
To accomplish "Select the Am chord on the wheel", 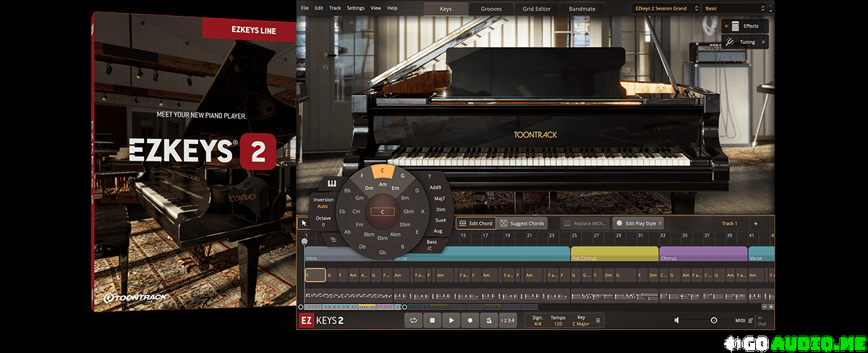I will pyautogui.click(x=383, y=184).
